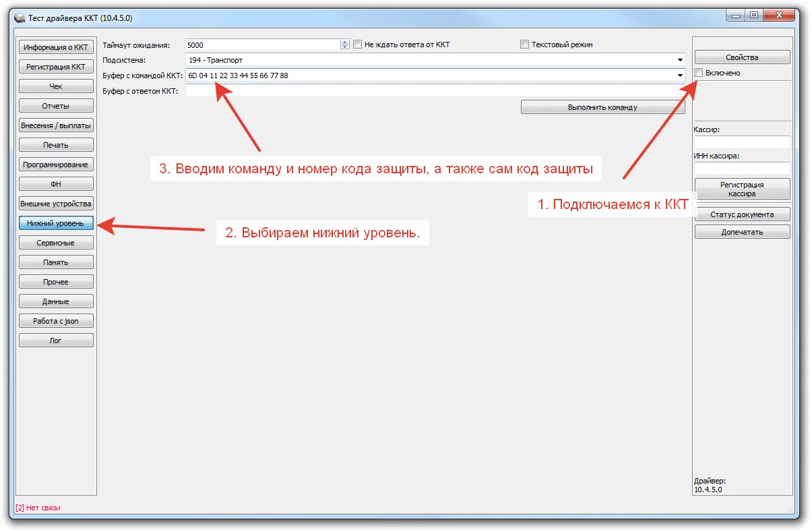Screen dimensions: 812x532
Task: Open the command buffer history dropdown arrow
Action: click(681, 76)
